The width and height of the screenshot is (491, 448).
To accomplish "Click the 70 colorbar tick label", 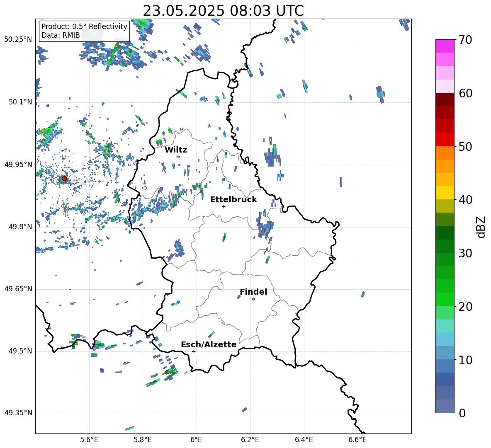I will [x=466, y=40].
